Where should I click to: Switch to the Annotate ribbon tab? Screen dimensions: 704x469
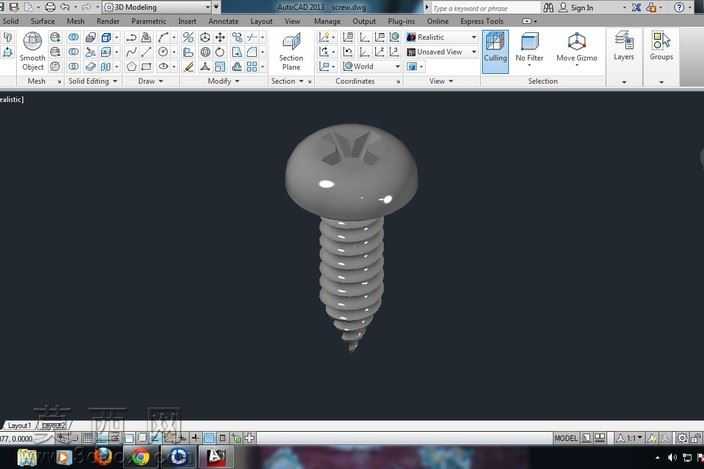click(223, 21)
